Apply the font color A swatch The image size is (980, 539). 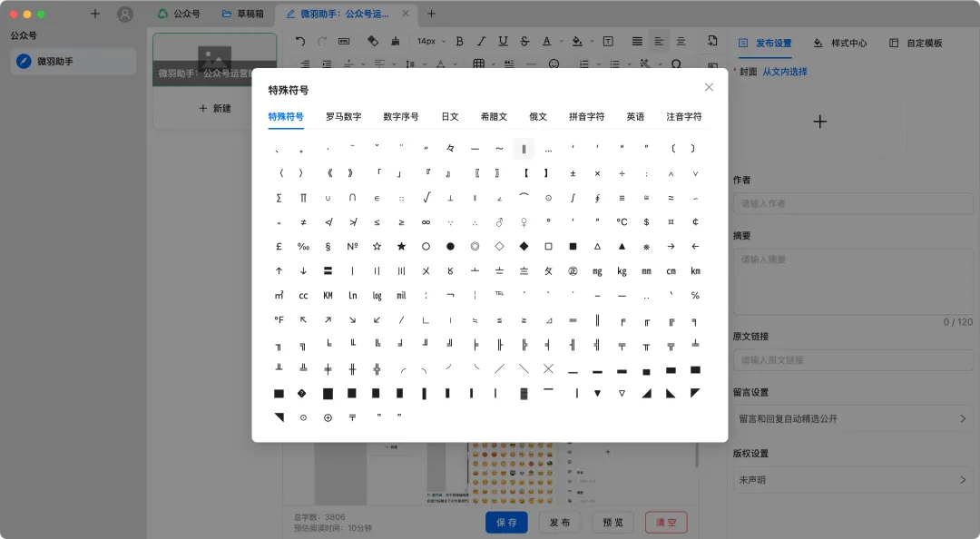547,41
